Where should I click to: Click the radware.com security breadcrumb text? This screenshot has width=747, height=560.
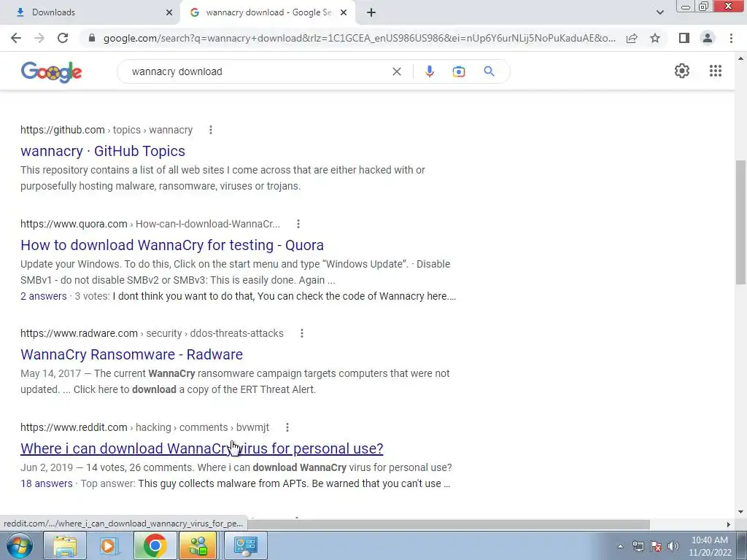coord(152,333)
